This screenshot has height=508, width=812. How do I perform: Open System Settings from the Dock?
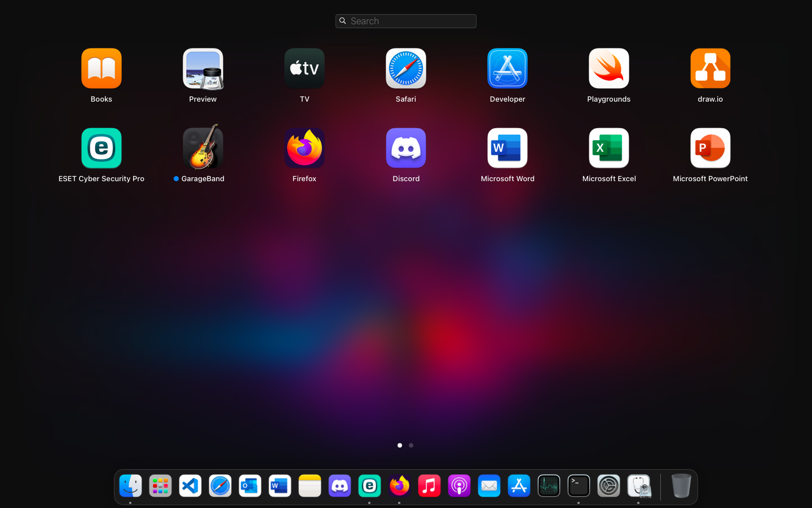[x=608, y=485]
